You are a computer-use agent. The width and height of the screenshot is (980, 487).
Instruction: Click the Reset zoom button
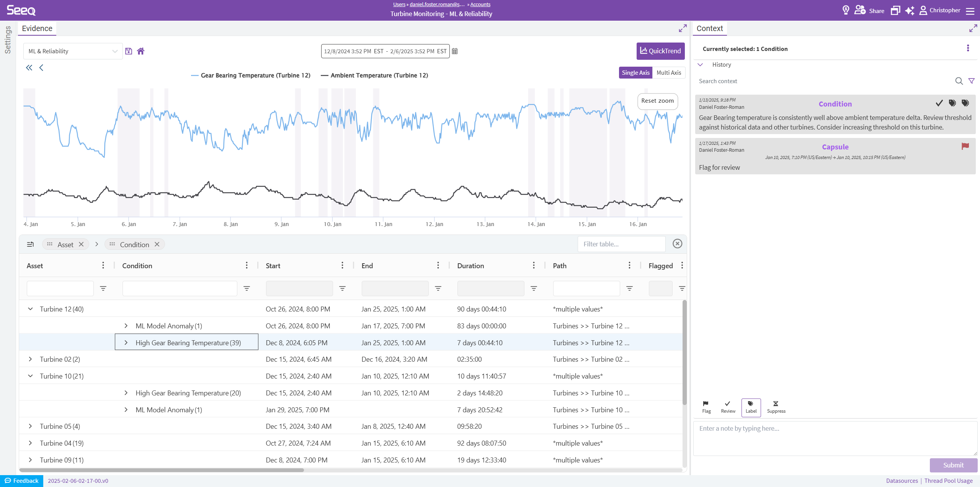(657, 101)
